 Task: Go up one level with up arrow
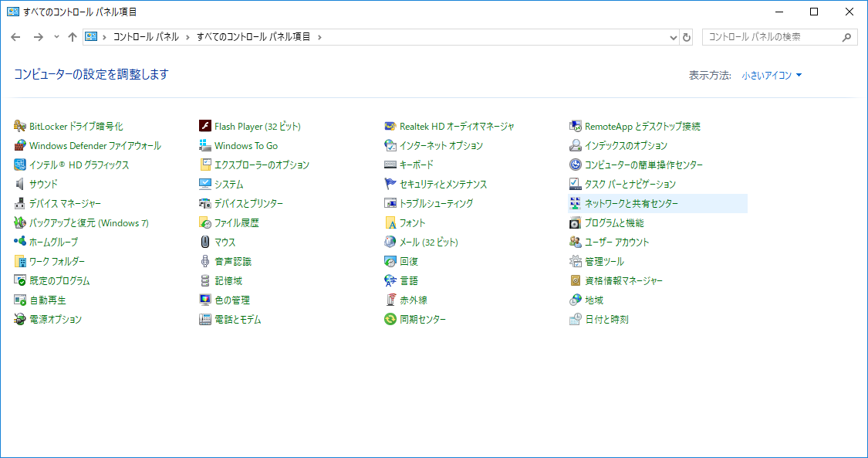[73, 37]
